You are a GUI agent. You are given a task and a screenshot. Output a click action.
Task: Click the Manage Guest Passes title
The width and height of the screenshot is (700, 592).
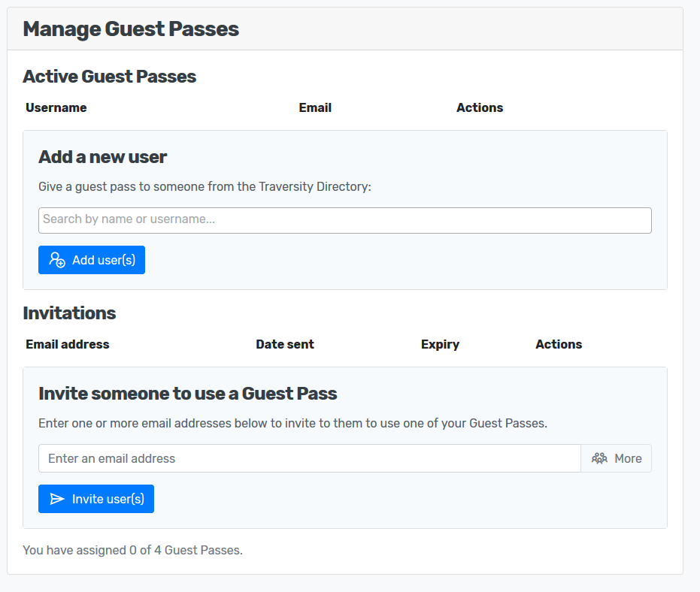(x=131, y=29)
